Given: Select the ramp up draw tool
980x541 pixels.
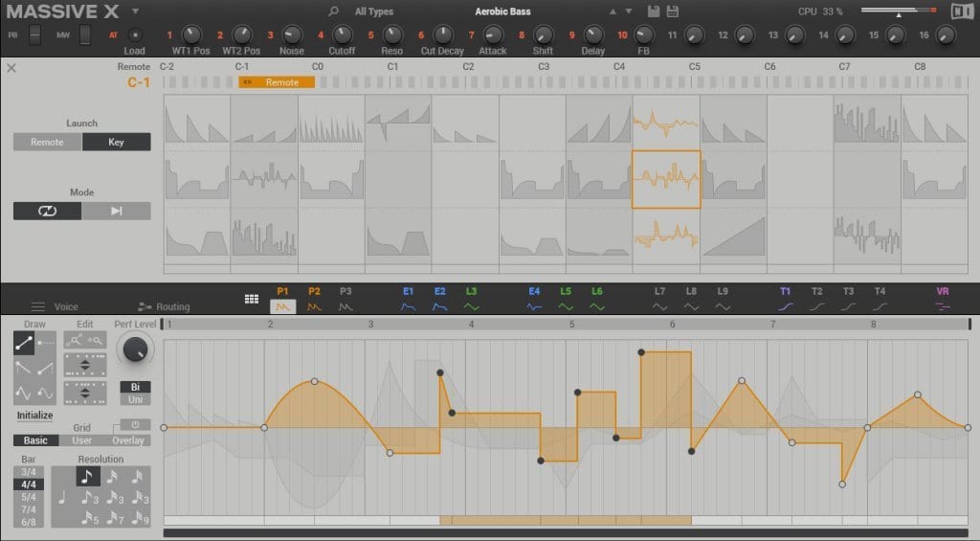Looking at the screenshot, I should click(46, 368).
